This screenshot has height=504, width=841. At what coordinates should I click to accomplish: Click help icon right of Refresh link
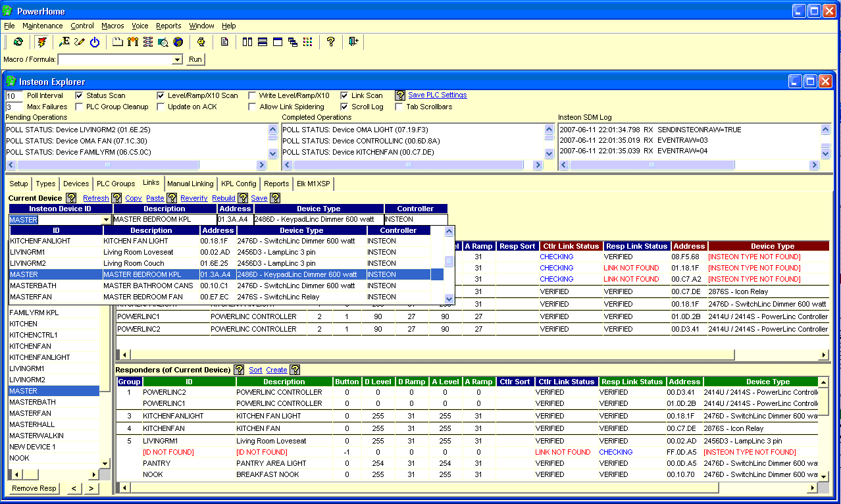pos(116,198)
